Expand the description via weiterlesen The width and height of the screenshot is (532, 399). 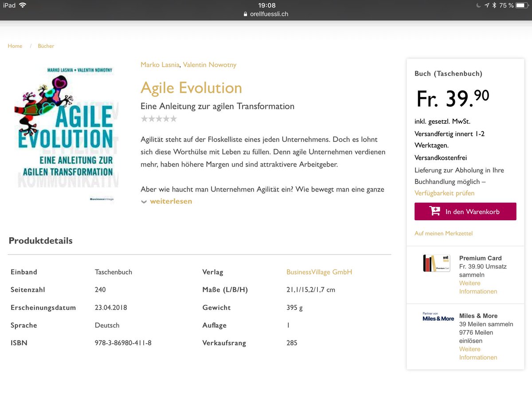171,201
